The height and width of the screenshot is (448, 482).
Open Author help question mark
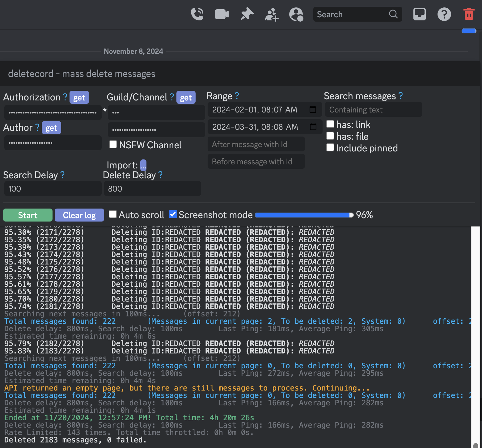pos(37,127)
